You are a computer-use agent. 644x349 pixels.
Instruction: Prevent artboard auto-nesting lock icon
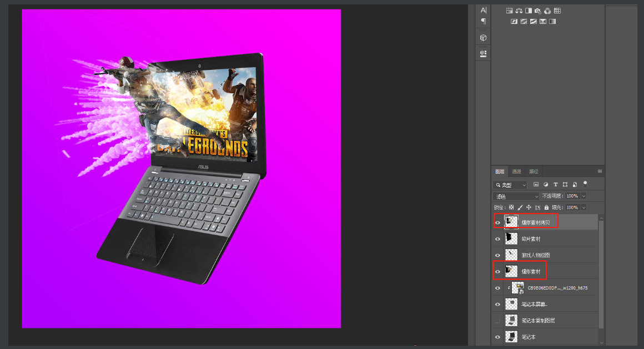coord(537,208)
